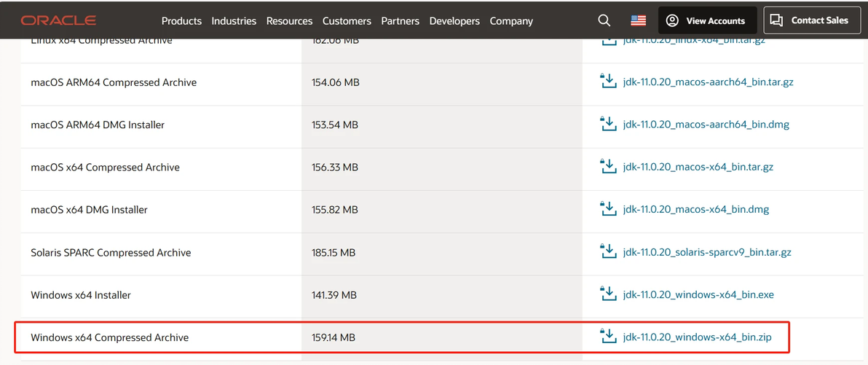Click the search magnifier icon
Image resolution: width=868 pixels, height=365 pixels.
(604, 20)
